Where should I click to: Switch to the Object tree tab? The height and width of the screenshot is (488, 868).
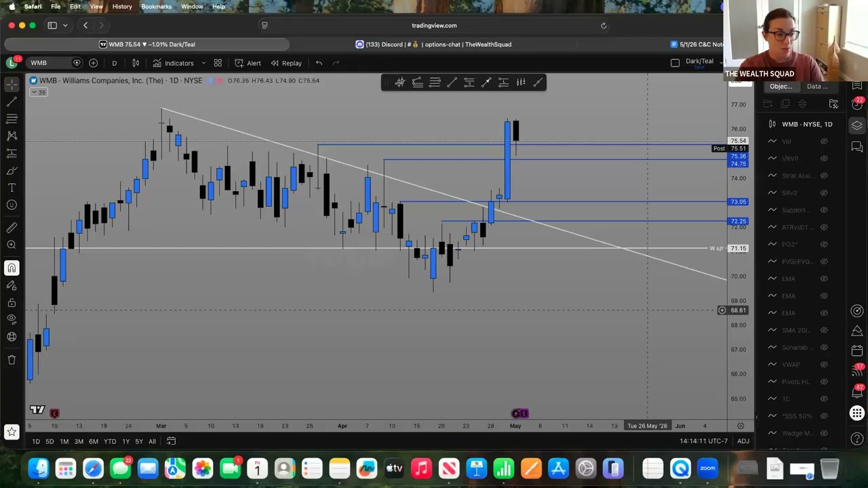781,86
